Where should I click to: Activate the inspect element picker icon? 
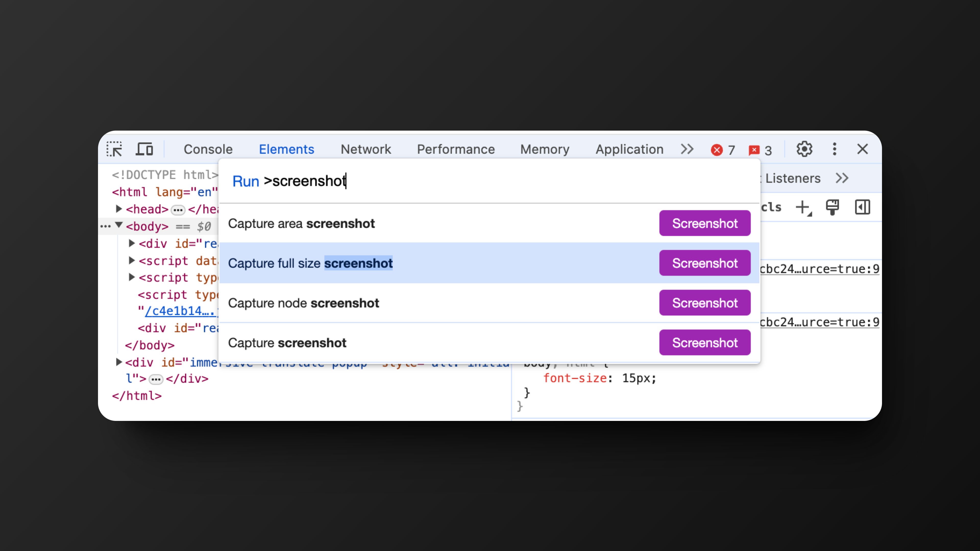pos(114,149)
